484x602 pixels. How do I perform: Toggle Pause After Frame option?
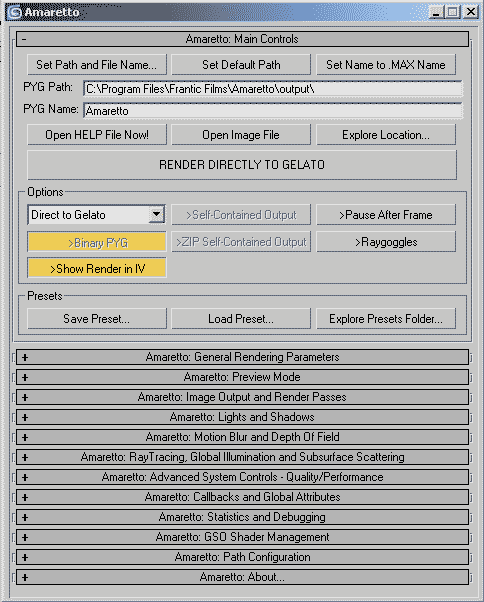click(x=386, y=215)
